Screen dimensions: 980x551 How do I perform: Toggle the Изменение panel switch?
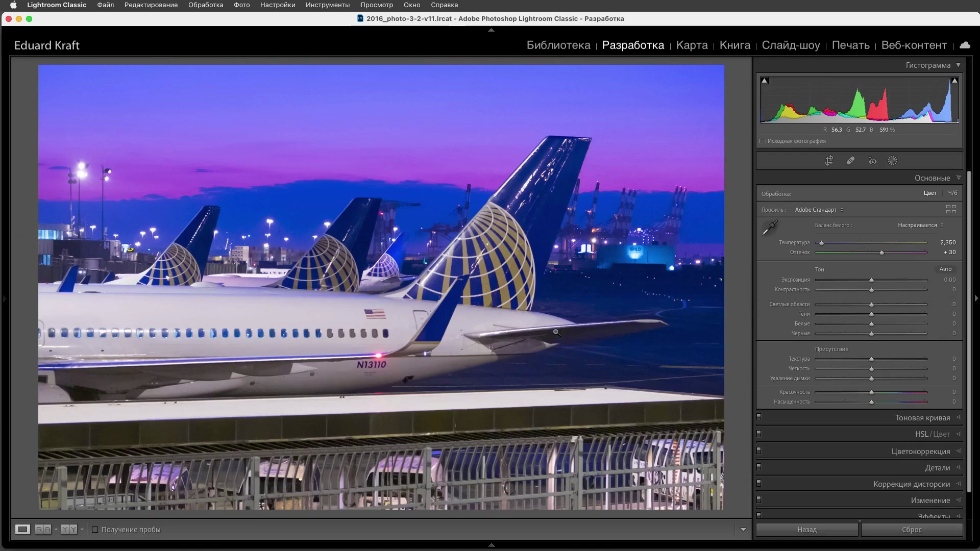coord(759,500)
